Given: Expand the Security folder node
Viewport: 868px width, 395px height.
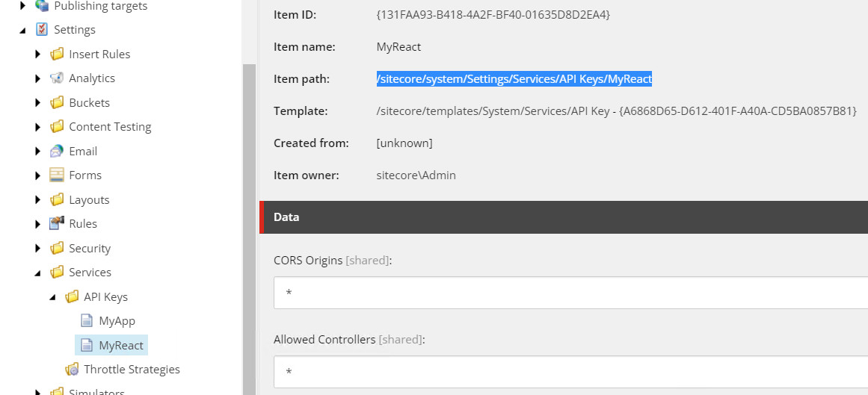Looking at the screenshot, I should (37, 249).
